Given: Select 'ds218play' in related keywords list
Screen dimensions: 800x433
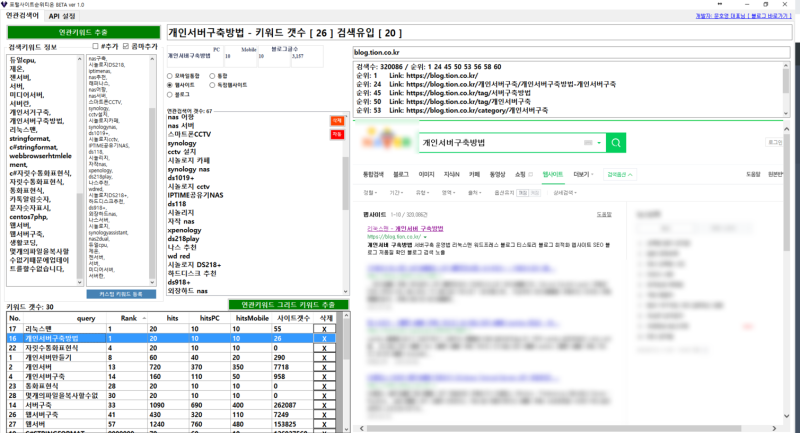Looking at the screenshot, I should 184,239.
